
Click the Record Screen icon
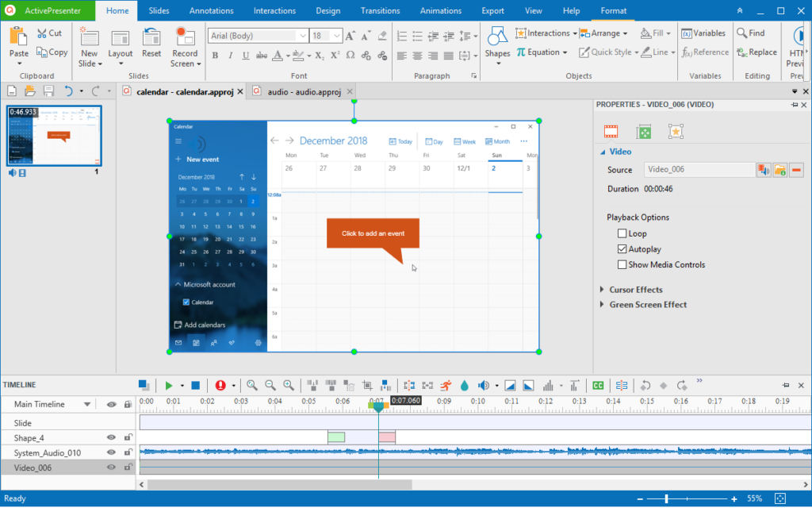184,37
